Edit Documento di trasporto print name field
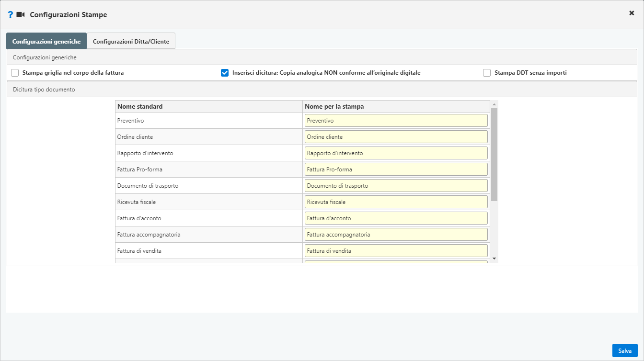This screenshot has height=361, width=644. tap(396, 186)
